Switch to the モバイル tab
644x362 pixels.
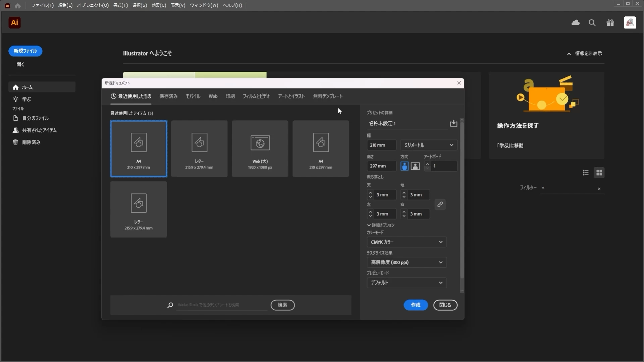tap(193, 96)
